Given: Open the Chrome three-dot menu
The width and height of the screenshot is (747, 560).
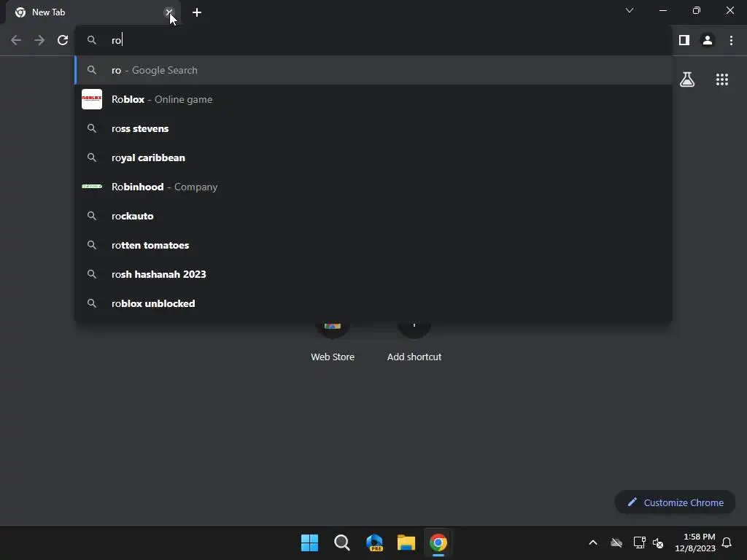Looking at the screenshot, I should click(731, 41).
